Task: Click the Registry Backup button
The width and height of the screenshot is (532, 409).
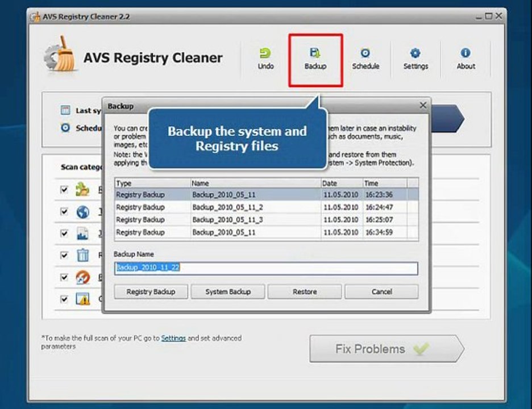Action: [x=151, y=291]
